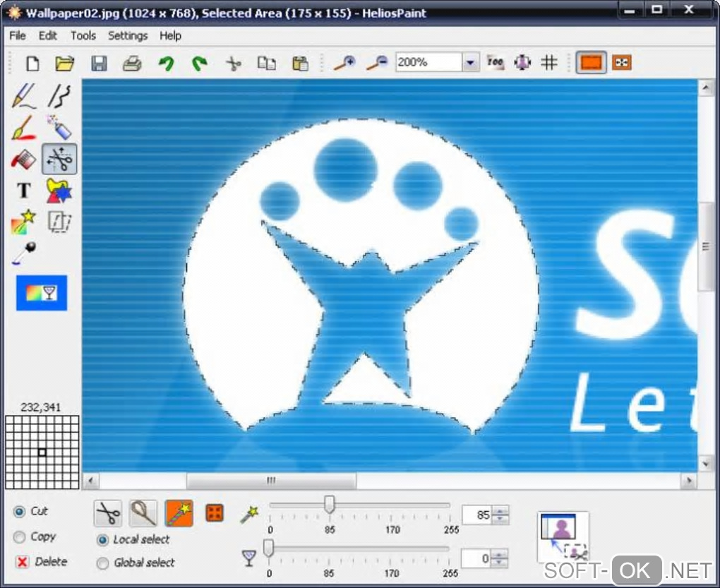Click the Delete button with red X
This screenshot has height=588, width=720.
click(42, 562)
